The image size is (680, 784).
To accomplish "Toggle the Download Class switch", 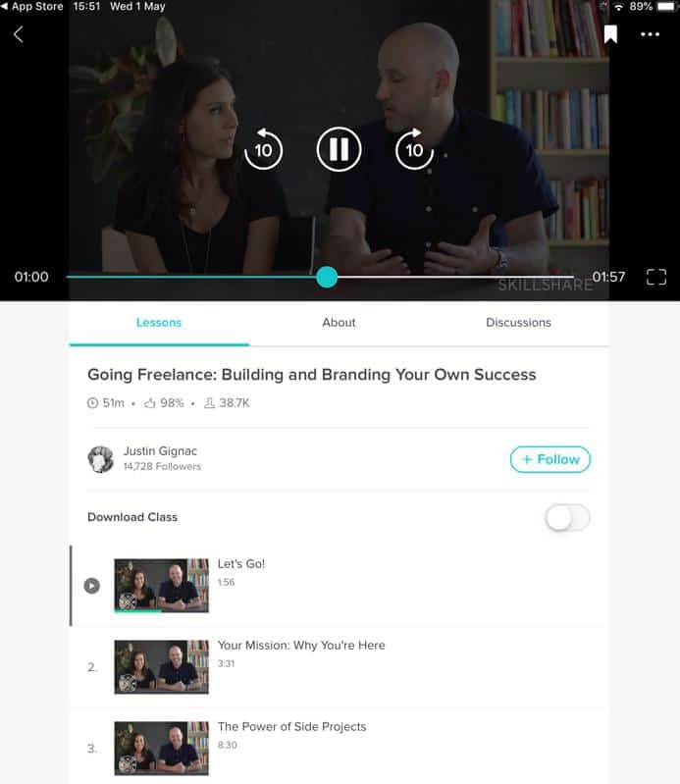I will pos(567,517).
